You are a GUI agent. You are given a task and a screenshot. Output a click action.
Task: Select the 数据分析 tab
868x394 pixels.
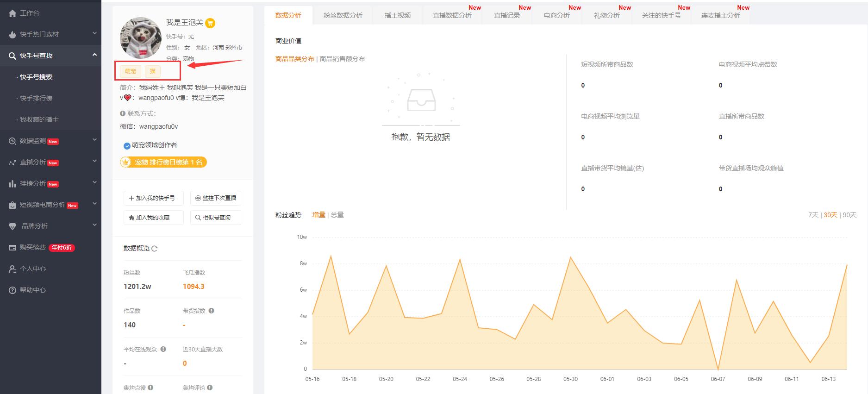(x=288, y=15)
